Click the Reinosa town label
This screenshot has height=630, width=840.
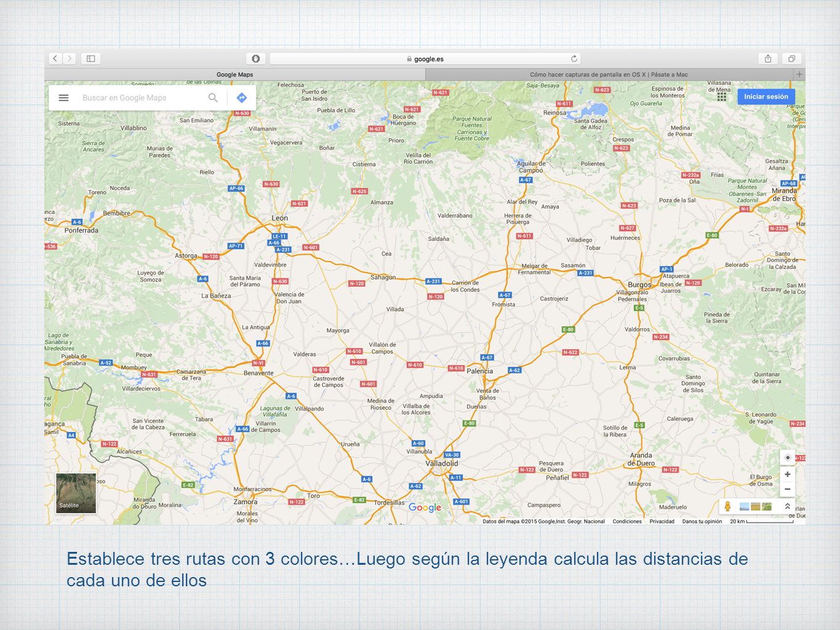(x=554, y=113)
